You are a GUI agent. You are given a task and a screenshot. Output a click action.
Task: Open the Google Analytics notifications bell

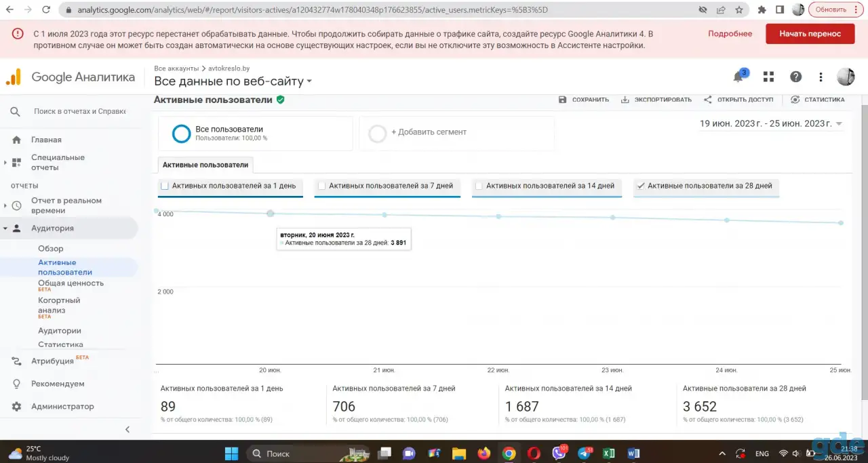point(738,77)
